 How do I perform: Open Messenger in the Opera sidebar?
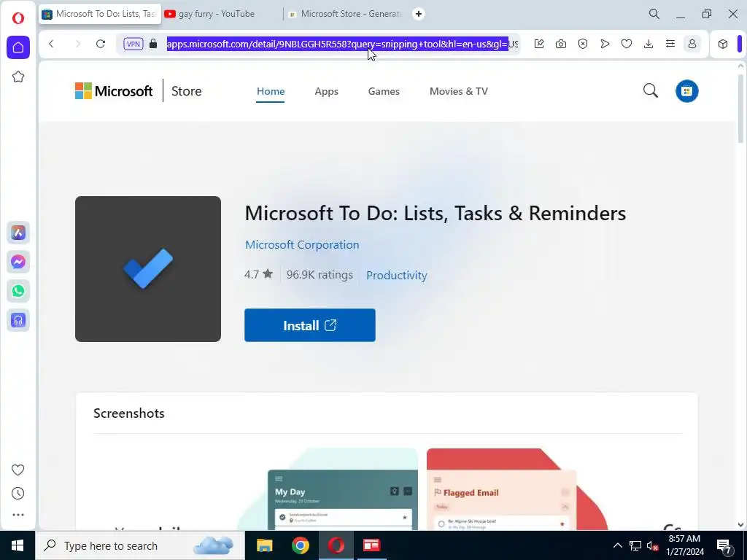[x=18, y=262]
